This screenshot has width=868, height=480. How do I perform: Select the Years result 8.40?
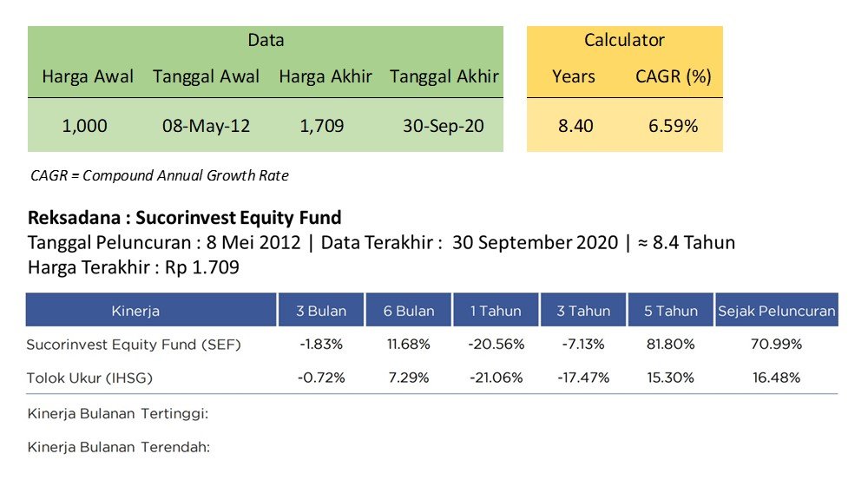(x=575, y=126)
